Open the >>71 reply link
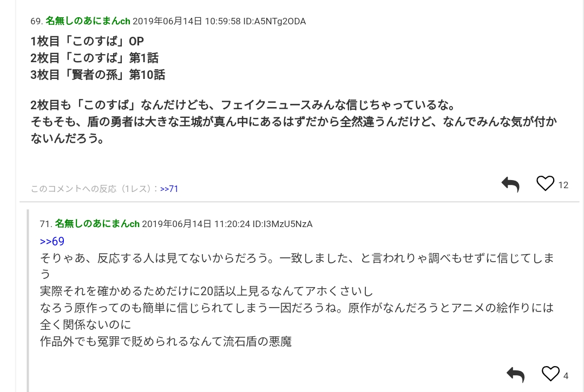 (x=169, y=189)
